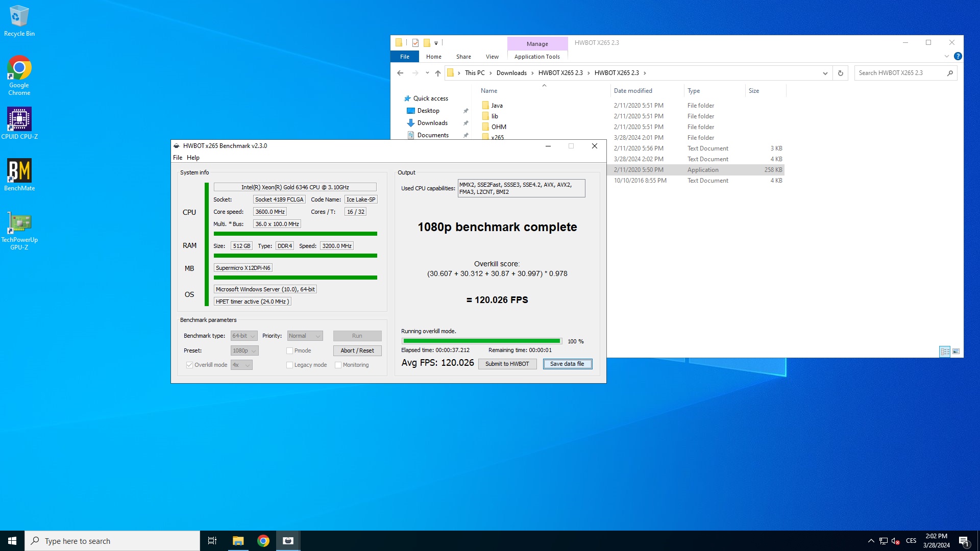The image size is (980, 551).
Task: Open Task View on the taskbar
Action: 212,541
